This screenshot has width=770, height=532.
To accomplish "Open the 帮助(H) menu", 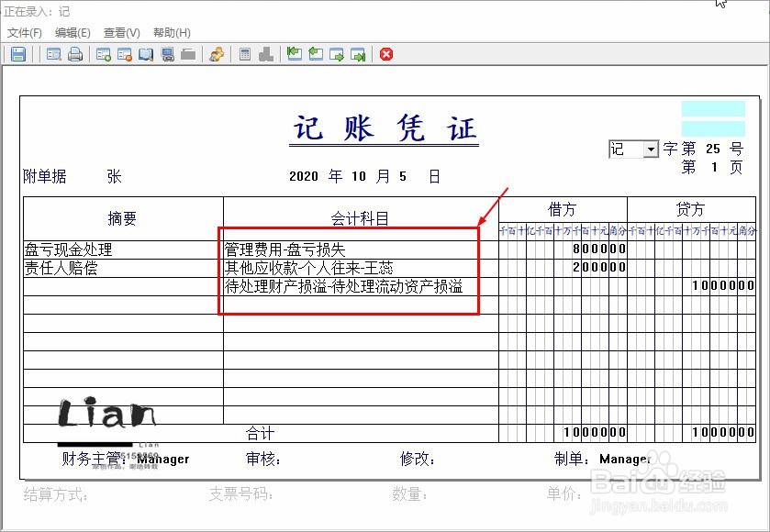I will click(172, 33).
